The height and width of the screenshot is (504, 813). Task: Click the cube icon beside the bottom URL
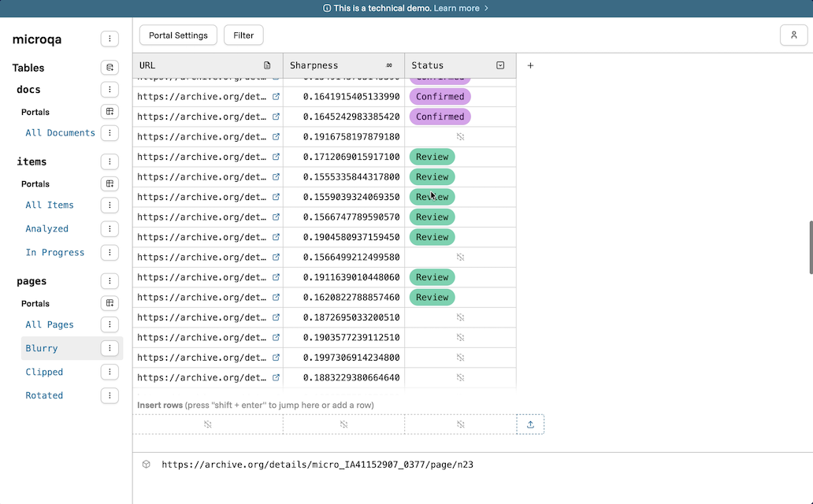tap(146, 465)
